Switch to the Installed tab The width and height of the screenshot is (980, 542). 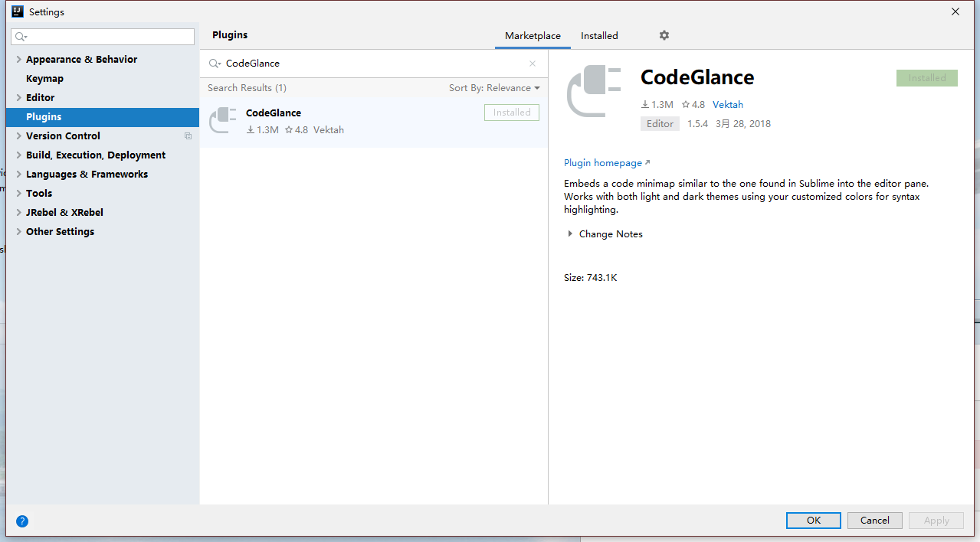pos(599,36)
